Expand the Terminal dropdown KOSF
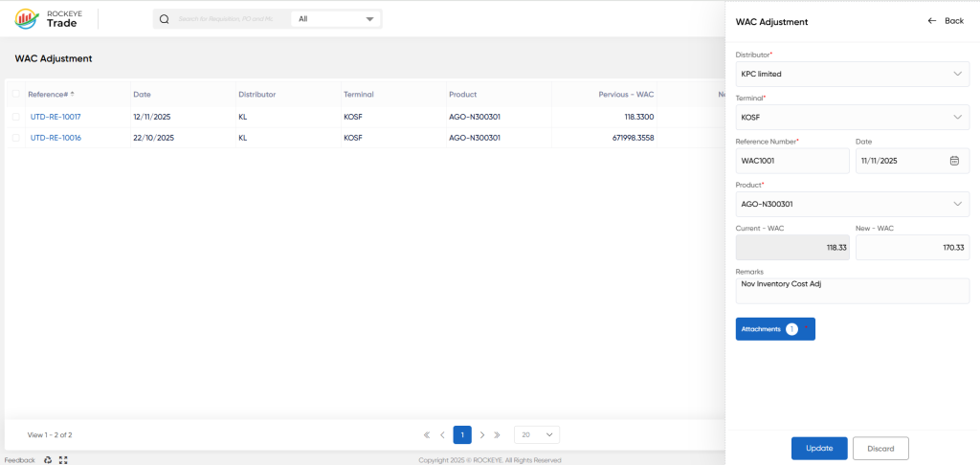Screen dimensions: 980x465 click(853, 117)
